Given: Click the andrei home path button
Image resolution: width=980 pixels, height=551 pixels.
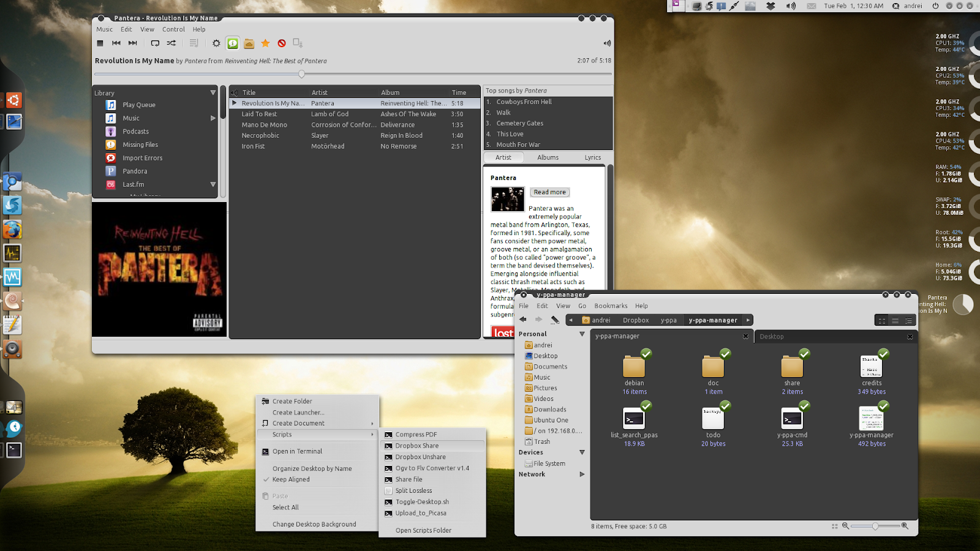Looking at the screenshot, I should click(596, 320).
